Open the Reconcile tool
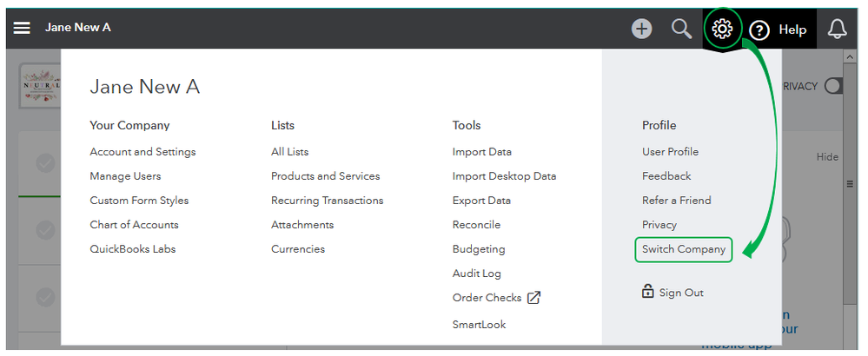 [477, 225]
